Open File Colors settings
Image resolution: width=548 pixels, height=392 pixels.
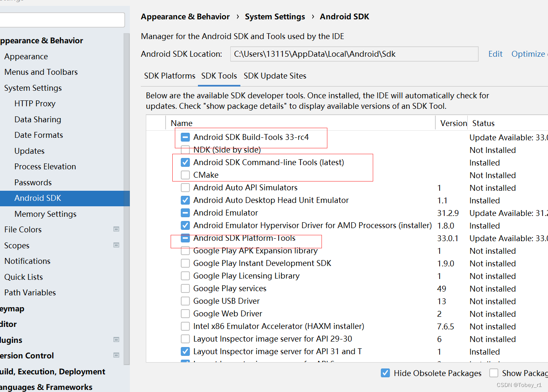(x=23, y=229)
